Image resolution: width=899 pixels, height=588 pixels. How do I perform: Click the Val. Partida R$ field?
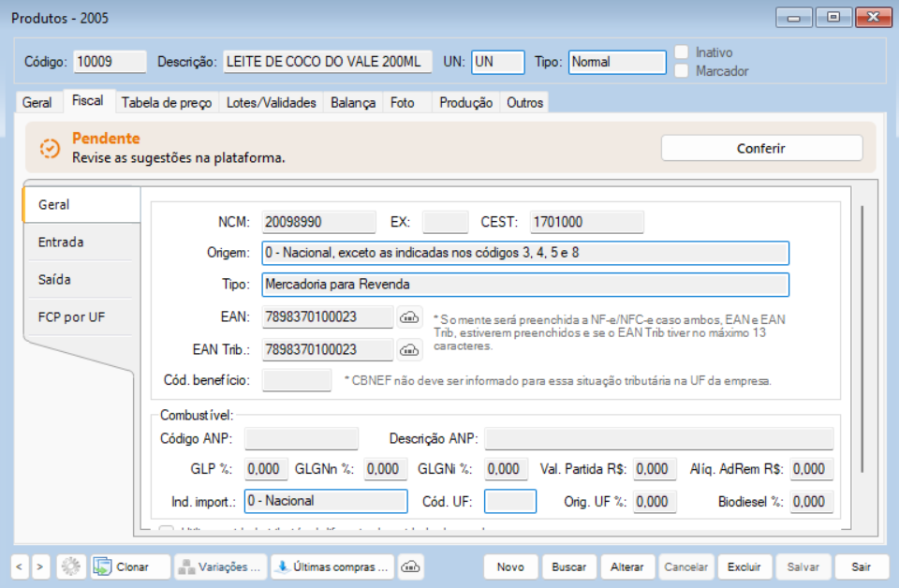(x=655, y=469)
